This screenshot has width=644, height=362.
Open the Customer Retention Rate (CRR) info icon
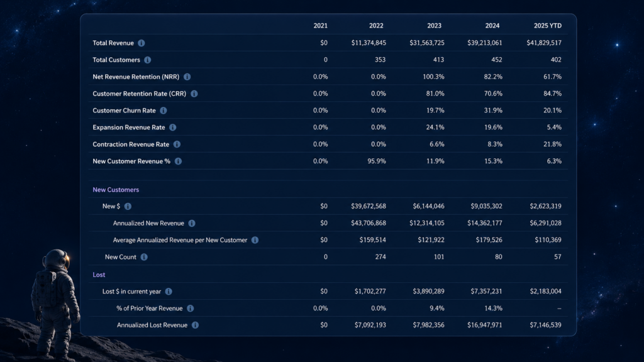coord(194,94)
